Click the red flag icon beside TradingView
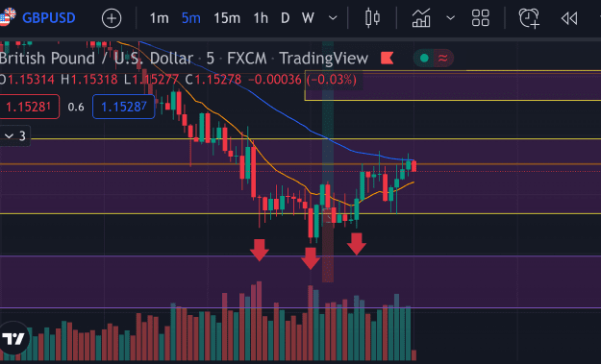This screenshot has width=601, height=364. pyautogui.click(x=388, y=59)
